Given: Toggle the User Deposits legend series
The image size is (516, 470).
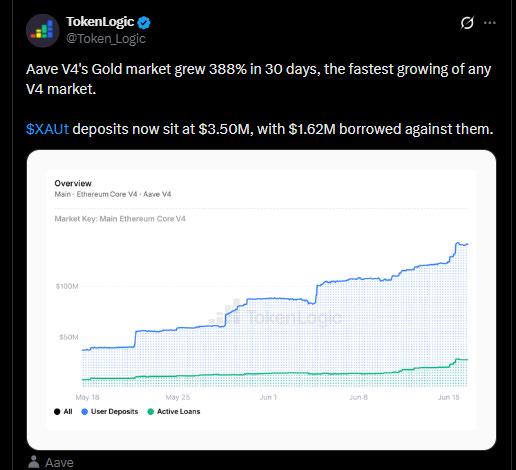Looking at the screenshot, I should [x=110, y=412].
